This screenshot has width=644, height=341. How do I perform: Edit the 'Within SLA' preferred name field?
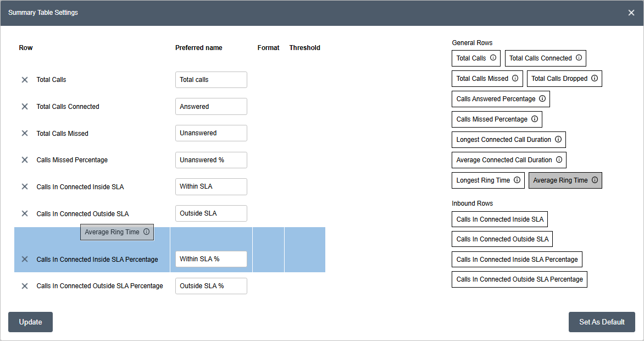point(211,187)
